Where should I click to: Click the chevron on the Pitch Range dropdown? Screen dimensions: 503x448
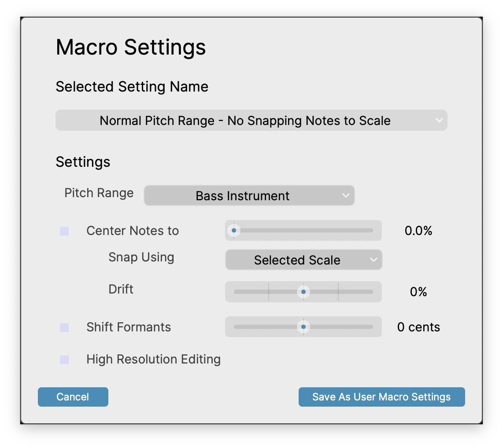(x=346, y=195)
